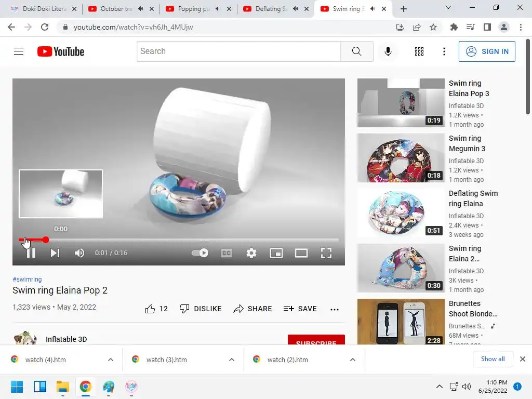
Task: Open the YouTube apps grid
Action: [x=419, y=51]
